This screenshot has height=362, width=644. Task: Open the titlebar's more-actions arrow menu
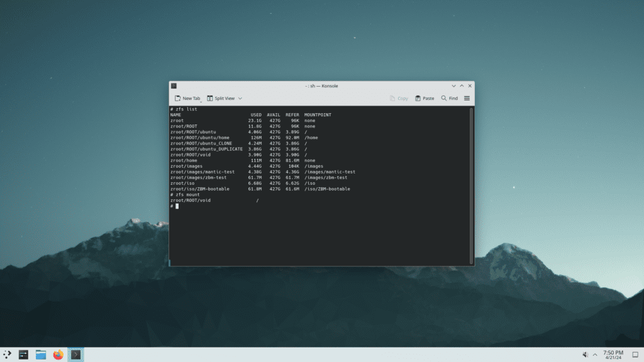coord(454,85)
